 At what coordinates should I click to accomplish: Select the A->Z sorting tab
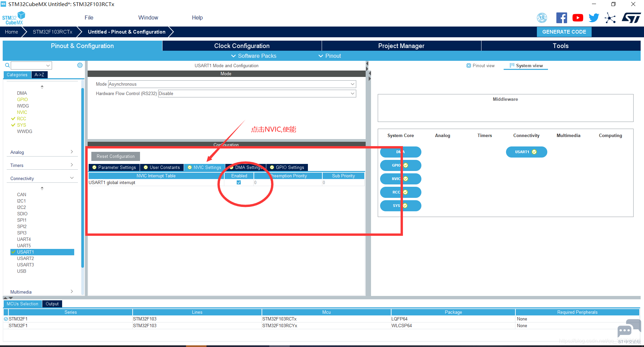[39, 75]
